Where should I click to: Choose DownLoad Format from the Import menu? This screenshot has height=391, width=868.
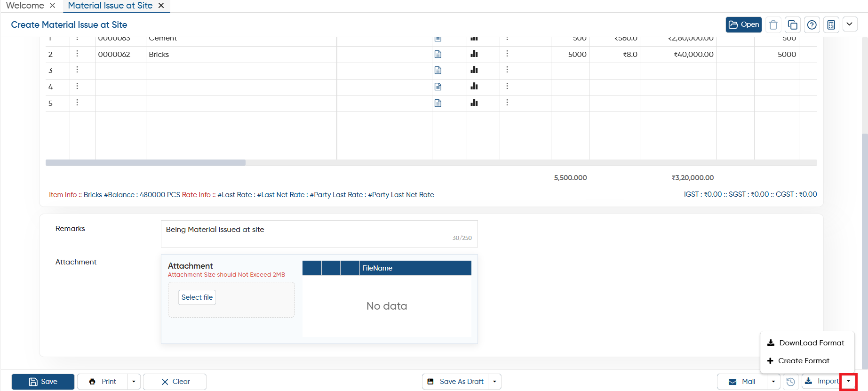point(806,343)
